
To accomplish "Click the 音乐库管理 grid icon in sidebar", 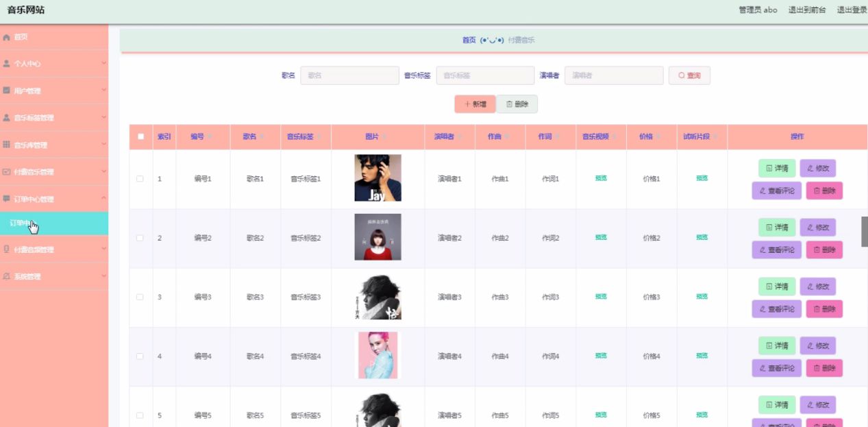I will point(6,145).
